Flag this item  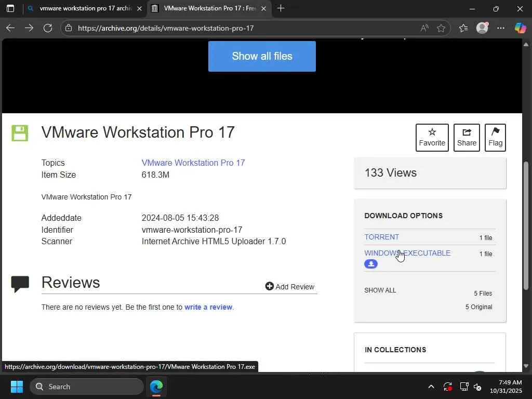495,137
